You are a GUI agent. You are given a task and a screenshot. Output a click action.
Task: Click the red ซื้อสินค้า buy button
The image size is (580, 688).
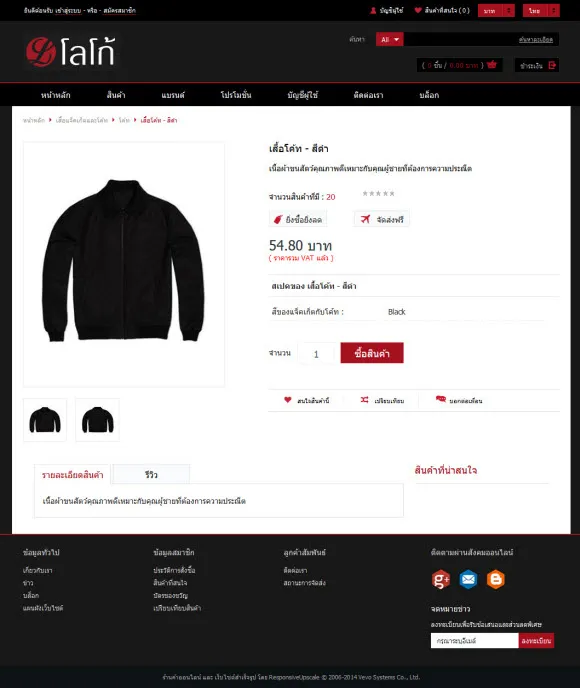[x=372, y=353]
